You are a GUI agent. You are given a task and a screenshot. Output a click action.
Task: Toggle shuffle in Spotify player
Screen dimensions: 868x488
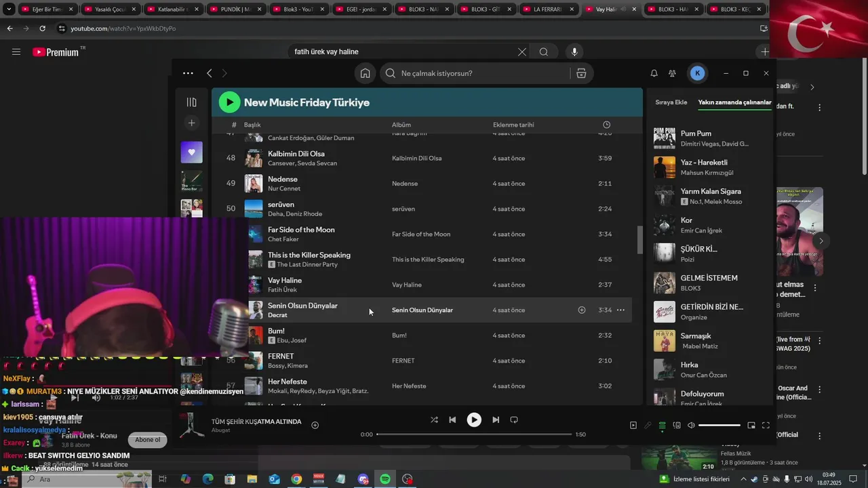click(x=434, y=420)
